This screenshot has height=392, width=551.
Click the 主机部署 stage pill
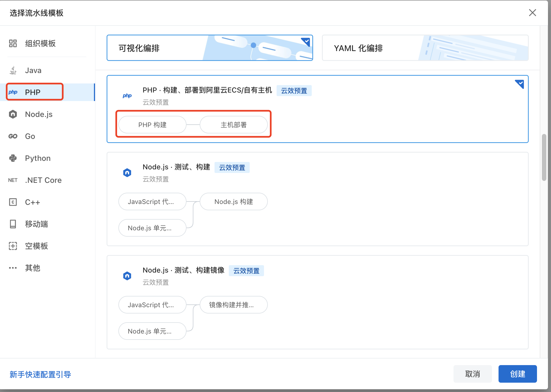(234, 125)
